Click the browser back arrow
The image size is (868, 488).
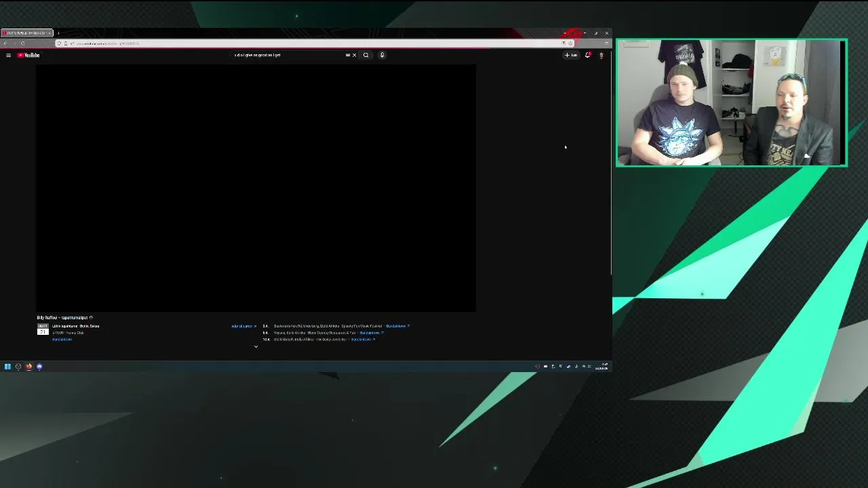pos(5,43)
